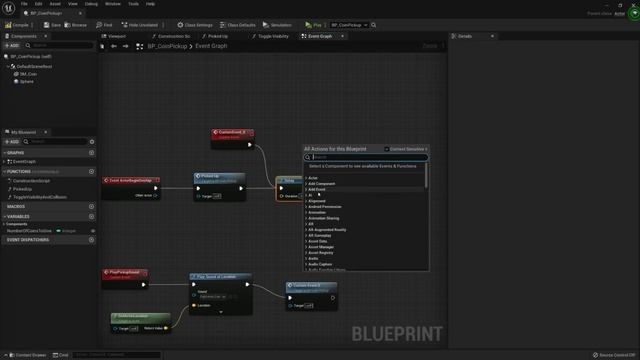Viewport: 640px width, 360px height.
Task: Save the blueprint with Save icon
Action: (47, 25)
